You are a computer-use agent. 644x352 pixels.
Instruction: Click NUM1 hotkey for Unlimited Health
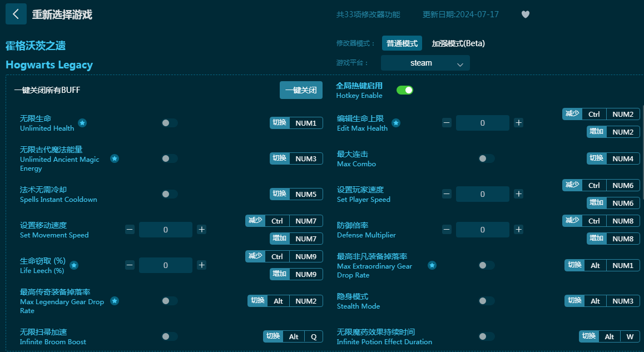point(296,123)
